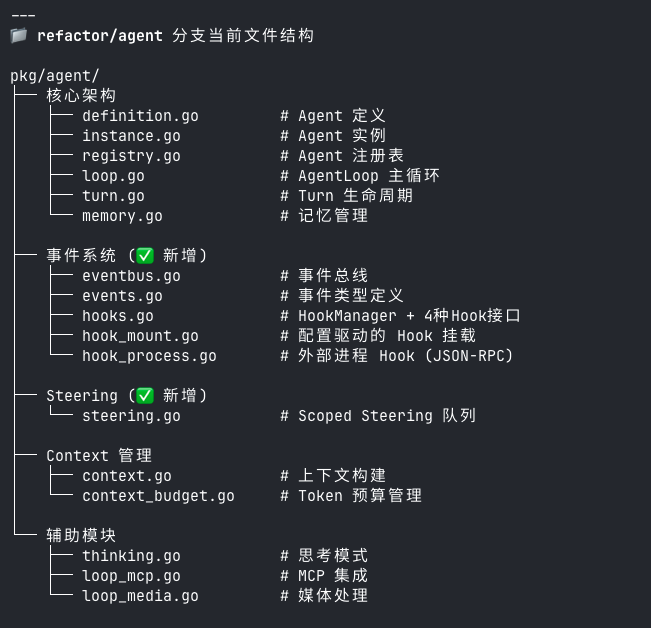The width and height of the screenshot is (651, 628).
Task: Click eventbus.go file name
Action: (131, 276)
